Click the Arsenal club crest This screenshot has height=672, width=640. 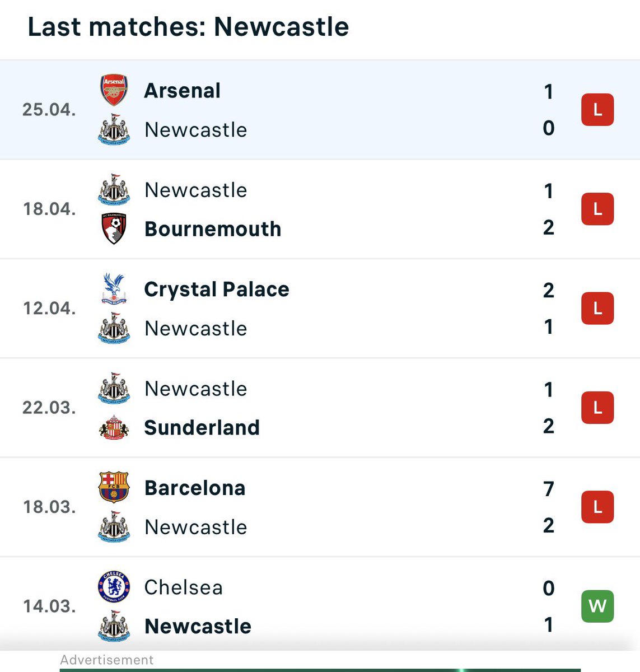[114, 90]
